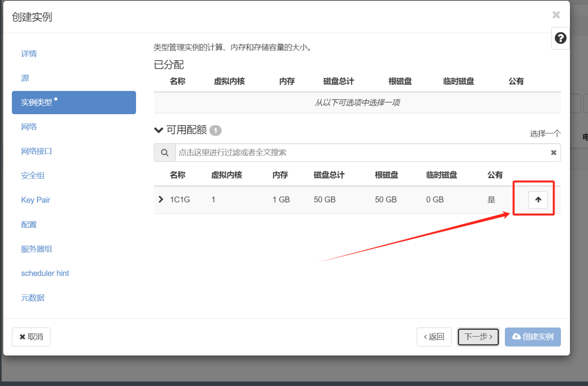This screenshot has height=386, width=588.
Task: Click the 是 public value in 1C1G row
Action: tap(491, 200)
